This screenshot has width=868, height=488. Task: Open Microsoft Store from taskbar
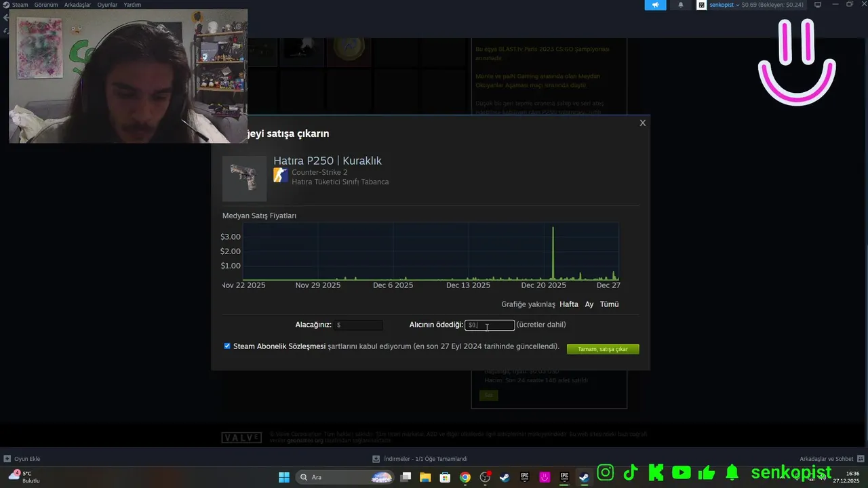pyautogui.click(x=445, y=477)
